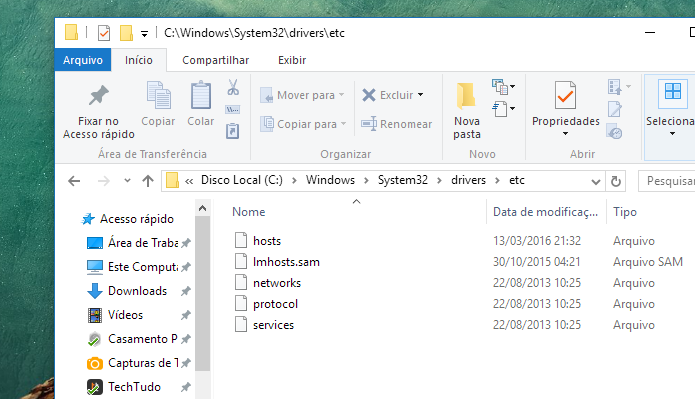Screen dimensions: 695x399
Task: Switch to the Compartilhar tab
Action: [x=215, y=60]
